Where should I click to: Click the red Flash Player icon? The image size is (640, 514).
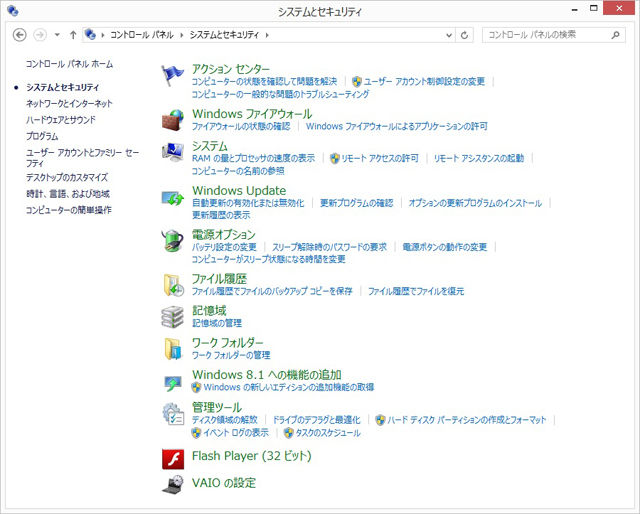pos(173,459)
